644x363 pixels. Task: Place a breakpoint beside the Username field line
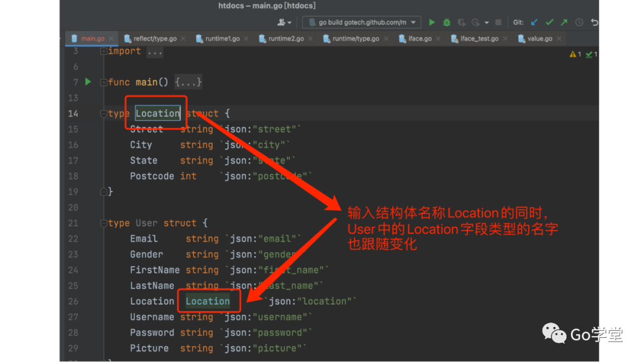[92, 317]
